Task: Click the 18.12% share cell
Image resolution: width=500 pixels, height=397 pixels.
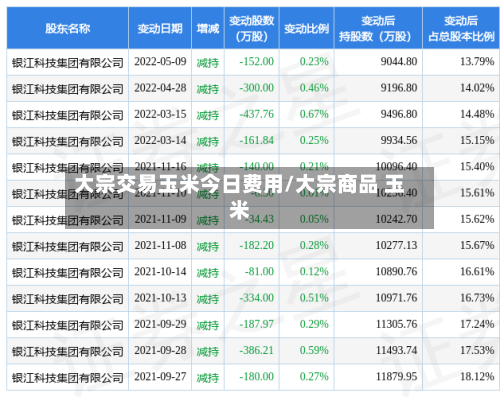Action: tap(477, 377)
